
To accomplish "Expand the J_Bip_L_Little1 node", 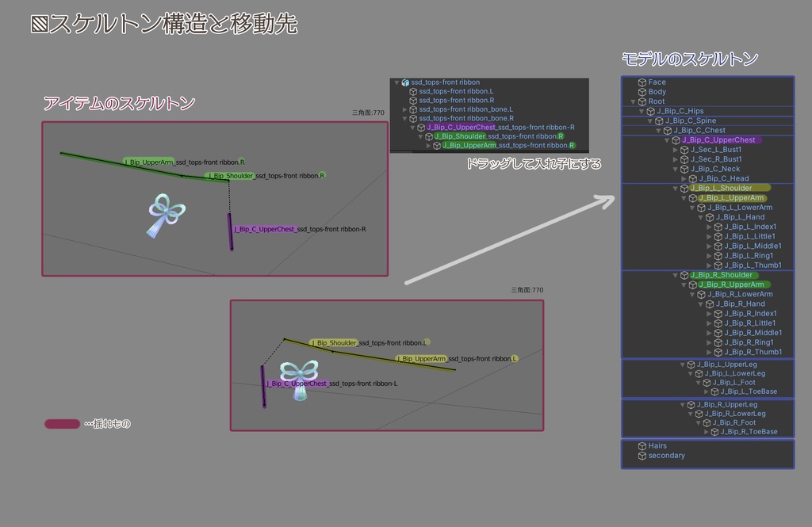I will (709, 237).
